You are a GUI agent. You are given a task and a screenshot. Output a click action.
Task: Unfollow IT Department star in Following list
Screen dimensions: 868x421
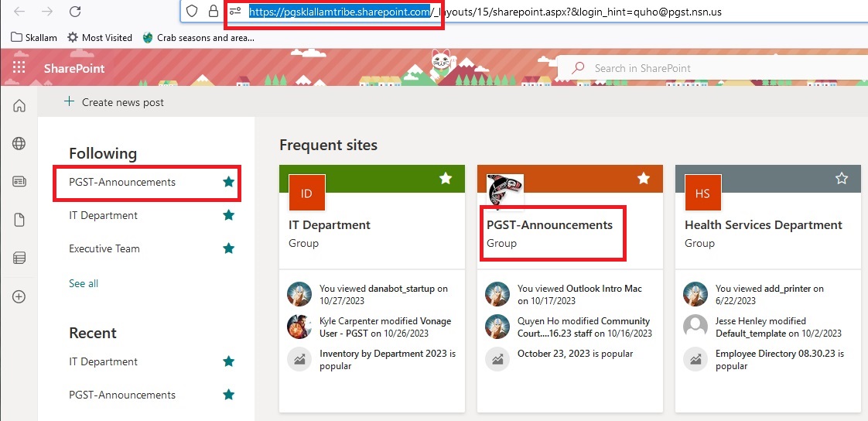(x=228, y=215)
